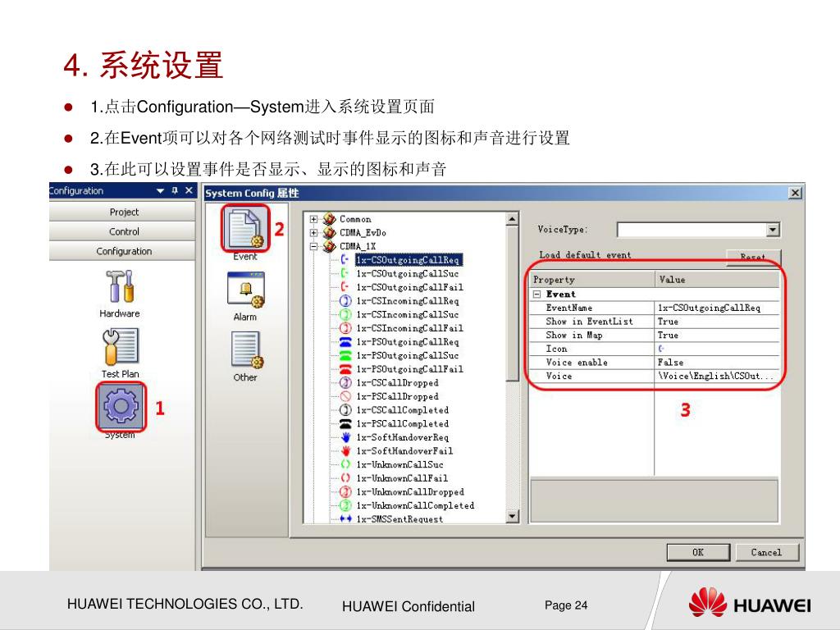Click phone icon beside 1x-PSOutgoingCallReq
840x630 pixels.
point(345,342)
